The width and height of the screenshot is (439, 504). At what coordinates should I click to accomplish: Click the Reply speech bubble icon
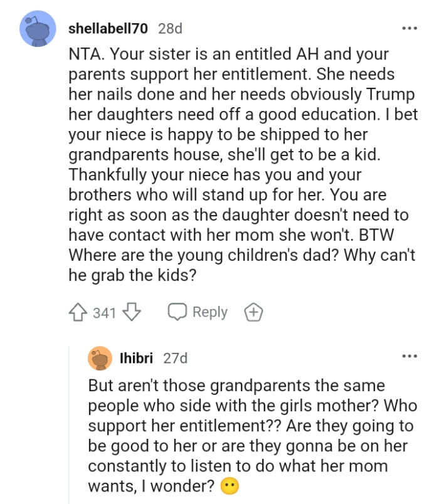click(179, 312)
